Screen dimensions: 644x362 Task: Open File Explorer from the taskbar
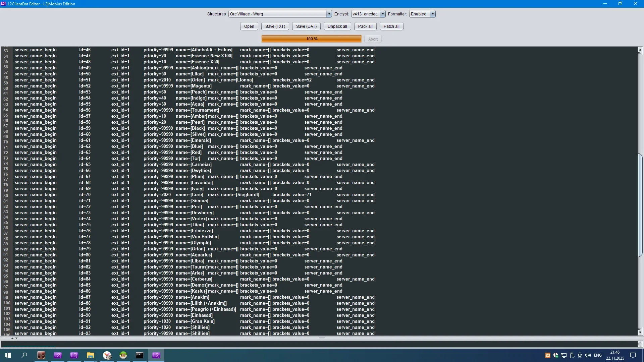point(90,355)
